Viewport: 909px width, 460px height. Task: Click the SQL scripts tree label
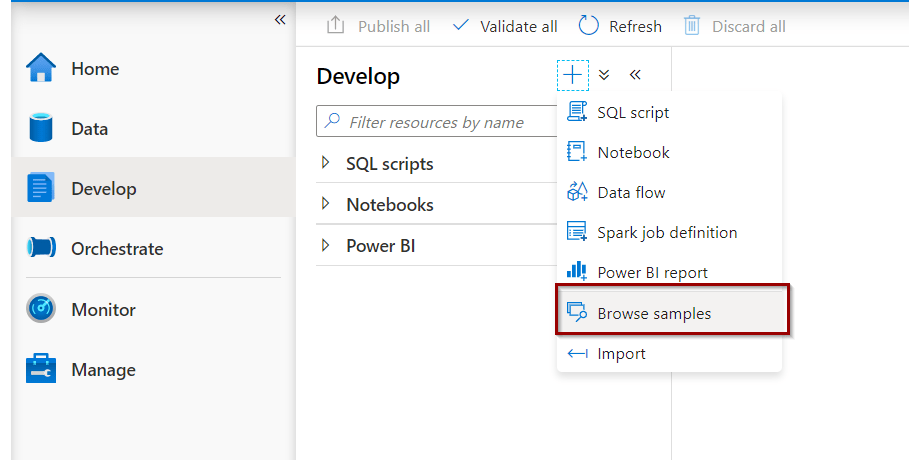(390, 164)
